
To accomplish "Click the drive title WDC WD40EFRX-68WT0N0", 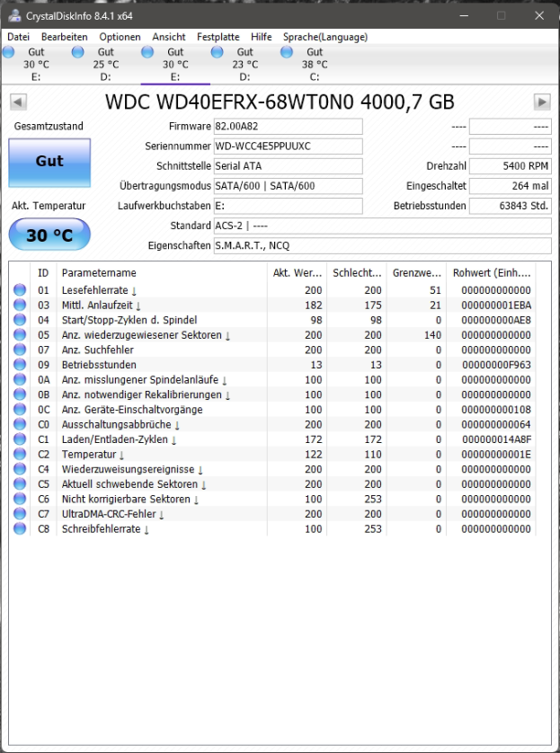I will pyautogui.click(x=280, y=102).
